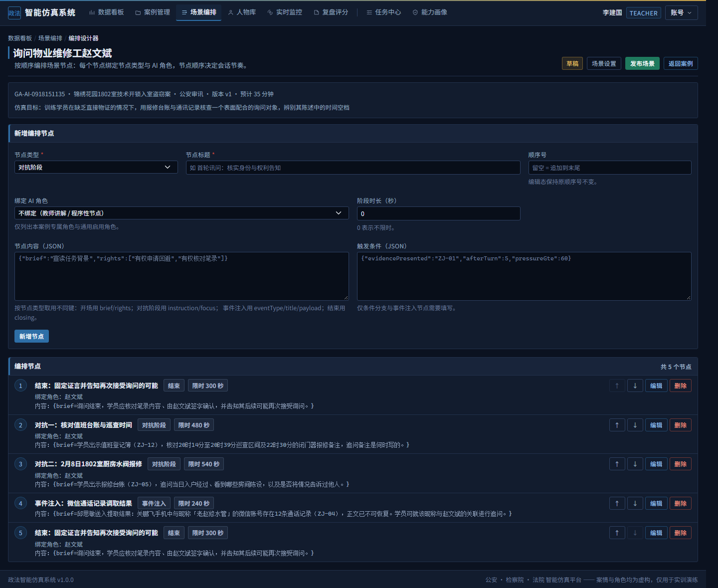Move node 5 结束 up with arrow

click(x=617, y=533)
